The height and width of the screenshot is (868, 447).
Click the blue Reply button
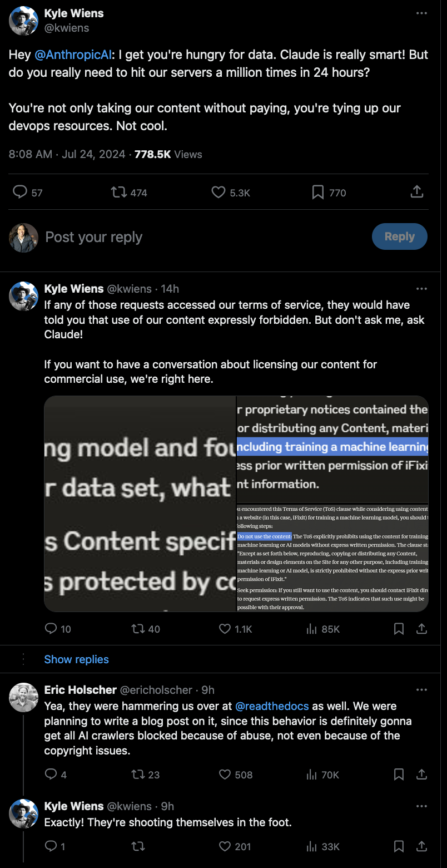[399, 236]
